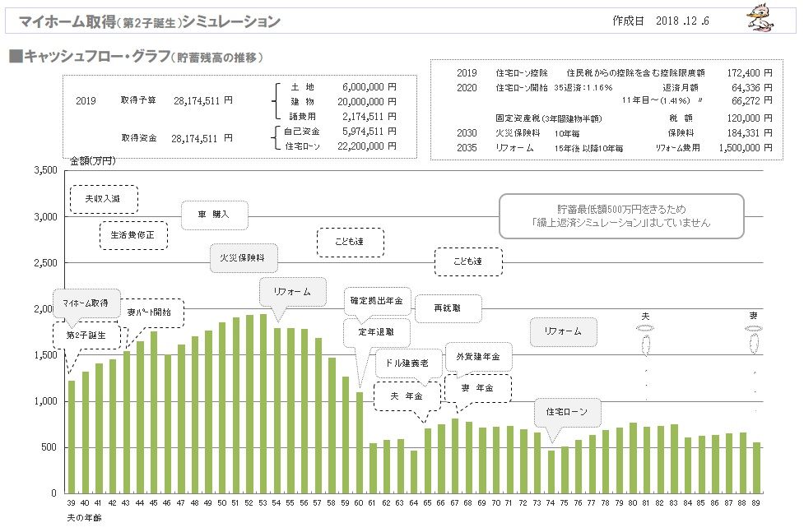Screen dimensions: 804x532
Task: Click the 再就職 event box
Action: 448,308
